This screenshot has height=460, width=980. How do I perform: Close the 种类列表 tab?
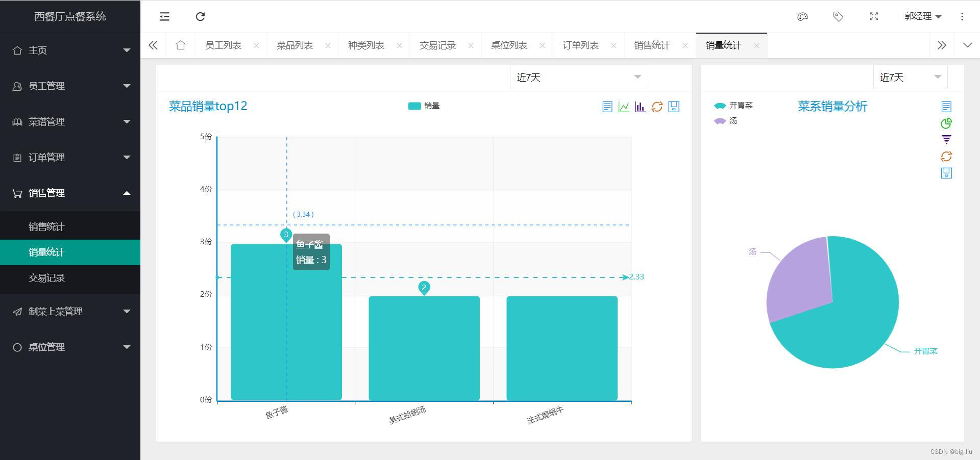coord(399,45)
